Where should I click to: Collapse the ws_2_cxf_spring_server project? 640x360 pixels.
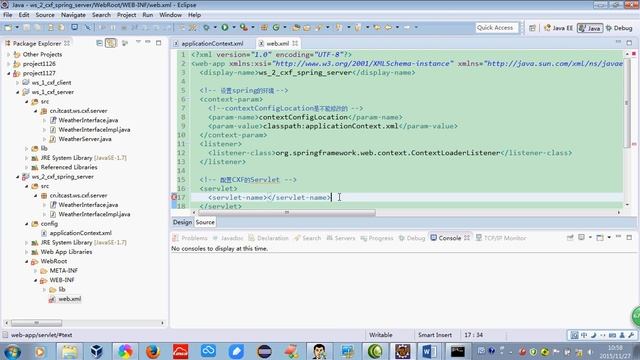click(18, 177)
